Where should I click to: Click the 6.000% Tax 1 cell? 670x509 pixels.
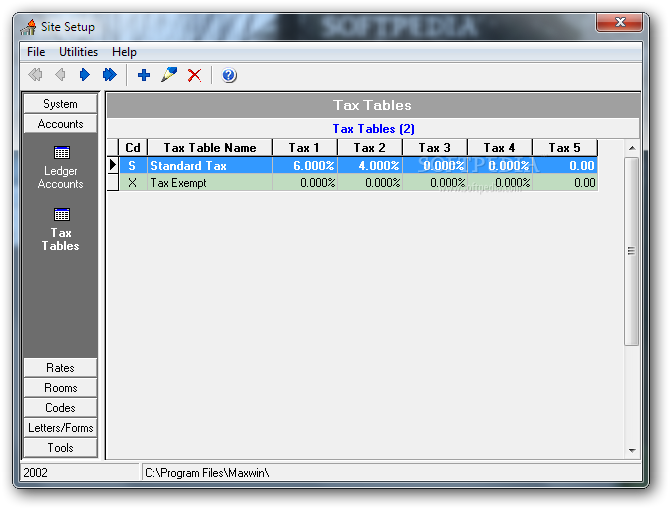[x=305, y=165]
